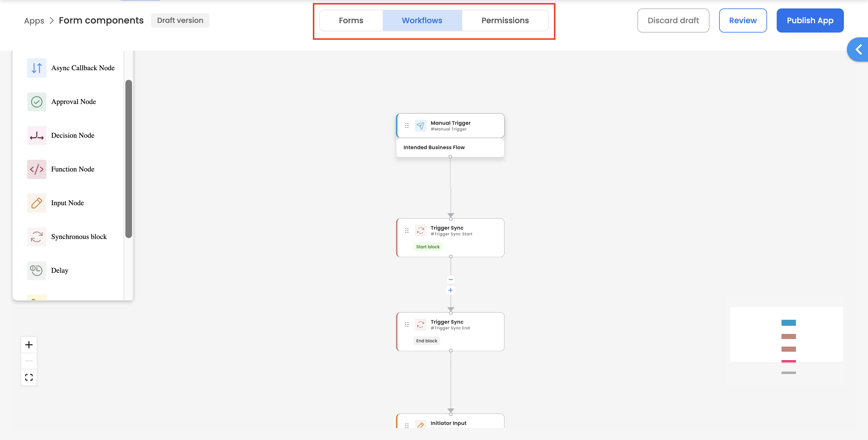Fit workflow to screen view
Screen dimensions: 868x440
29,377
